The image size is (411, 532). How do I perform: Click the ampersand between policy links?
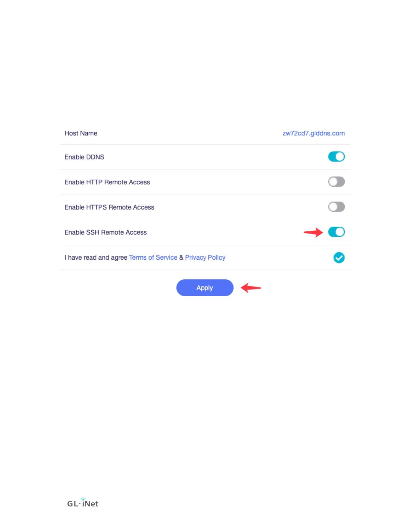click(181, 258)
